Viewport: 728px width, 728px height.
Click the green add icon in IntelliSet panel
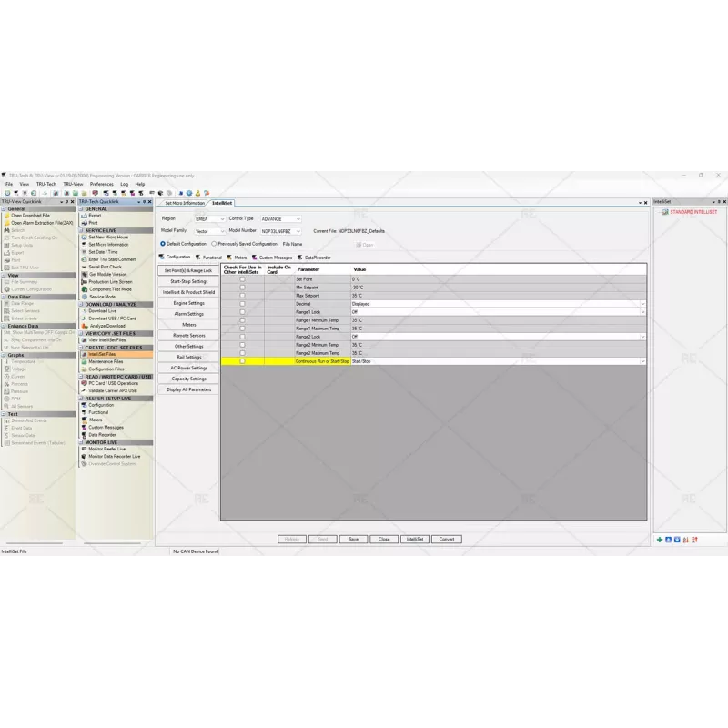[660, 539]
